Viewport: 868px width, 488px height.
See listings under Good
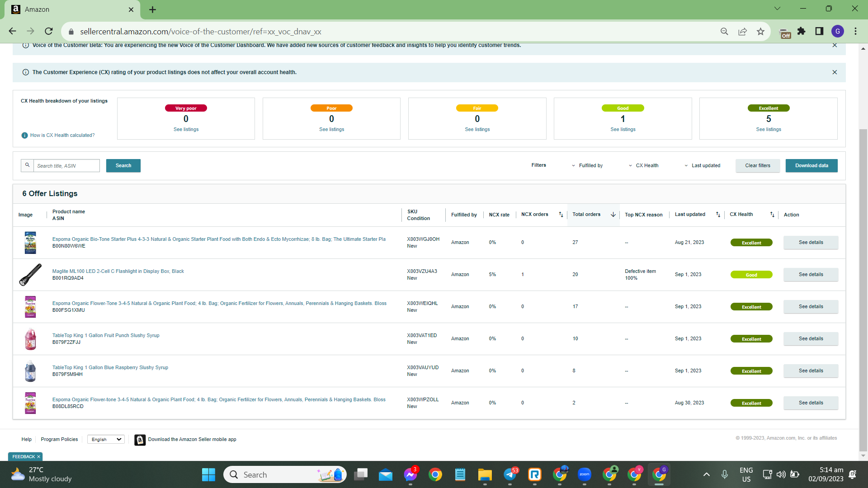623,130
